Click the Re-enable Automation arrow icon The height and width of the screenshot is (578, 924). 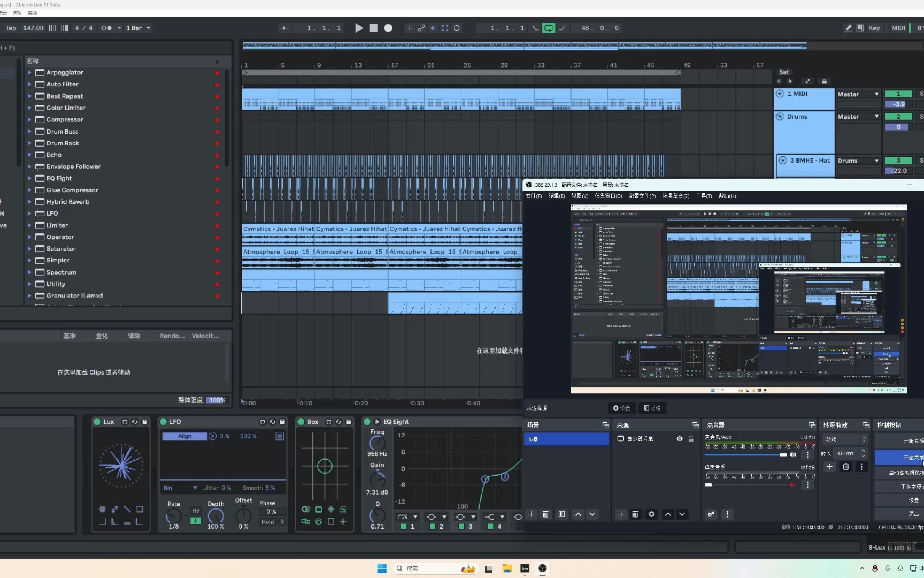pyautogui.click(x=433, y=28)
